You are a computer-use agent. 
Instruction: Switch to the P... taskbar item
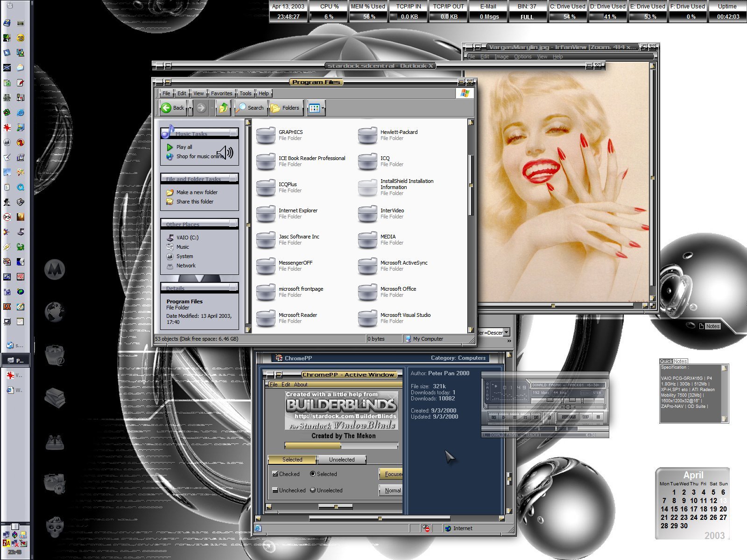coord(15,360)
